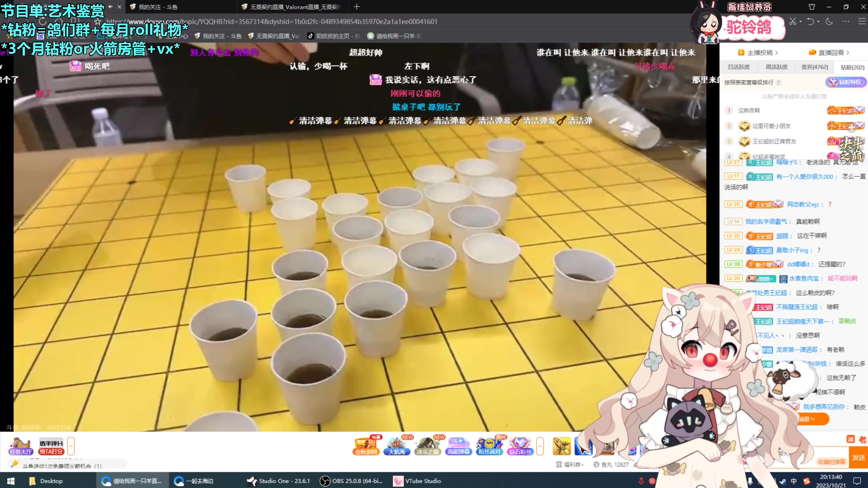The image size is (868, 488).
Task: Toggle browser night mode moon icon
Action: point(829,21)
